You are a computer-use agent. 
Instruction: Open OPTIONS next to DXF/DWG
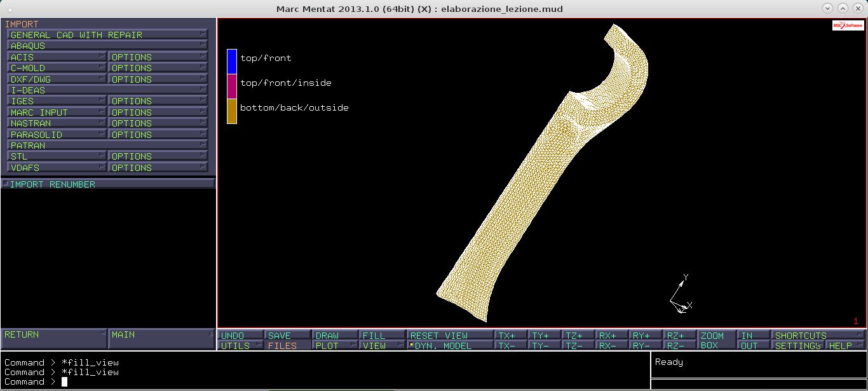(x=158, y=79)
